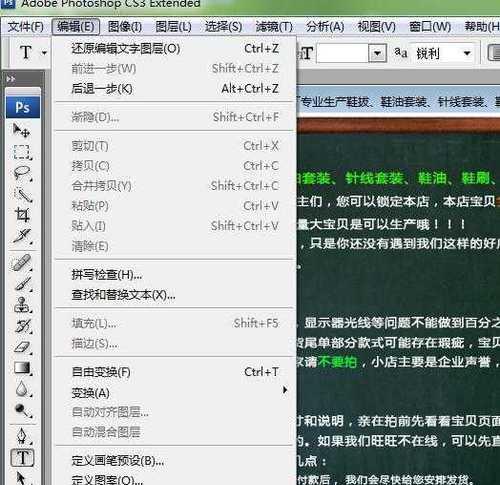
Task: Open the 窗口(W) menu
Action: coord(430,27)
